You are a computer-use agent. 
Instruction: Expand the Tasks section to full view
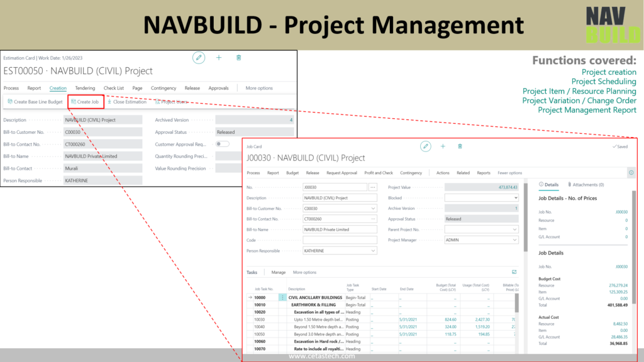pos(514,272)
